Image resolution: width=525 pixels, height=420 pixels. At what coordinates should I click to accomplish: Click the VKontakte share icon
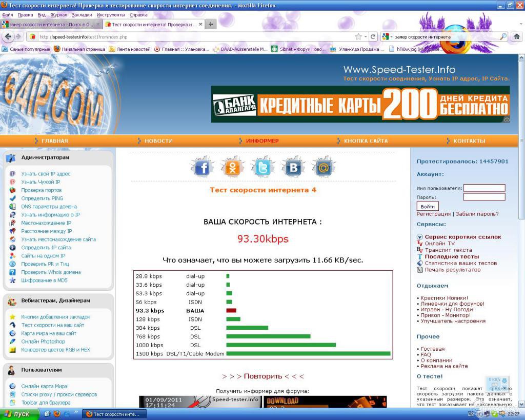(x=293, y=167)
